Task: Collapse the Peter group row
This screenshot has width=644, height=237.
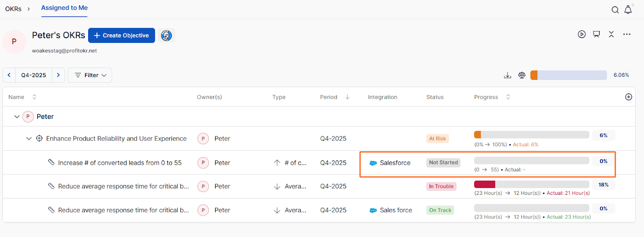Action: coord(17,116)
